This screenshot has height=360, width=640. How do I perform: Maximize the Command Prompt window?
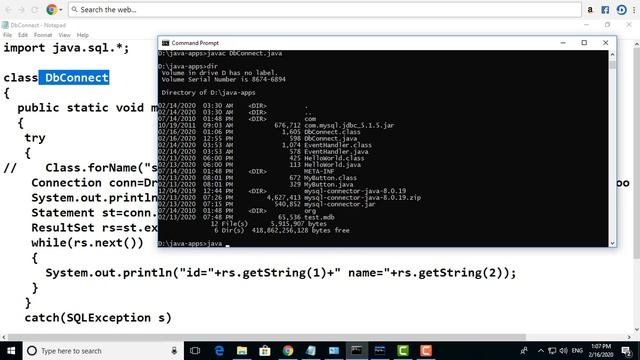pyautogui.click(x=584, y=43)
